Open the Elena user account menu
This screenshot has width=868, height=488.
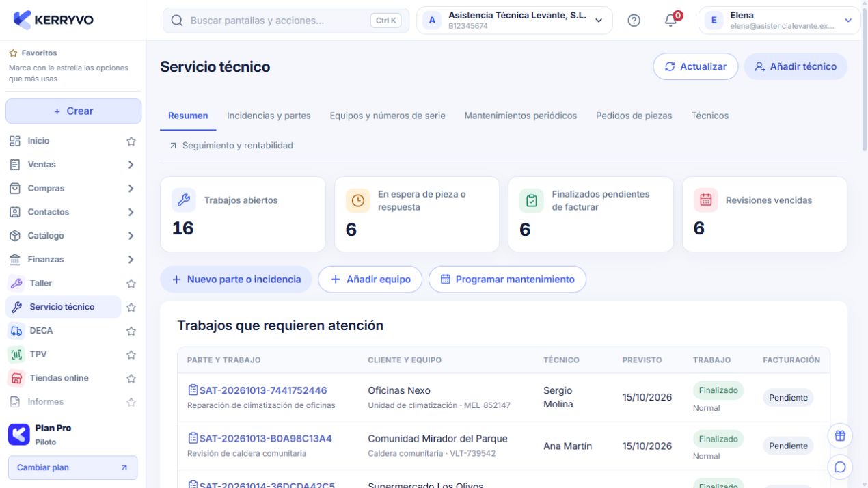coord(780,21)
